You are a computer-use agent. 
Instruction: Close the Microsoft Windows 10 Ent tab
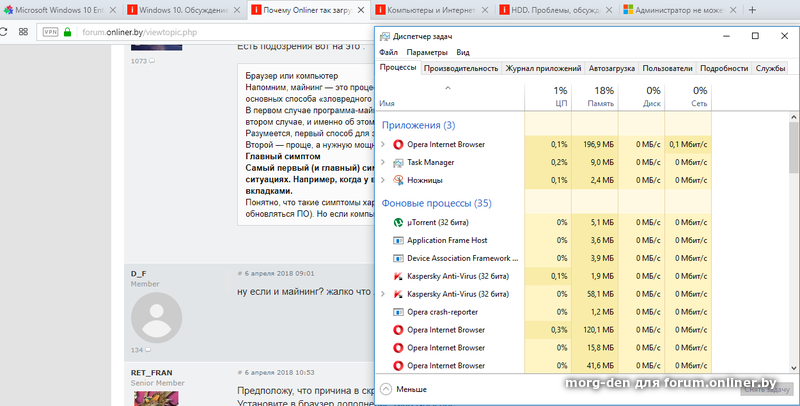click(x=113, y=10)
